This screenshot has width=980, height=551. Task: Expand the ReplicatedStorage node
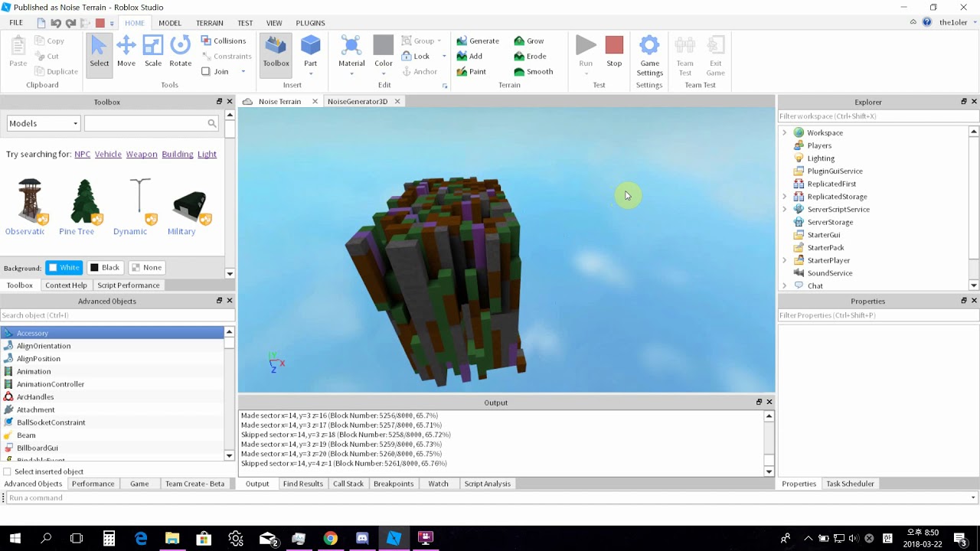(784, 197)
